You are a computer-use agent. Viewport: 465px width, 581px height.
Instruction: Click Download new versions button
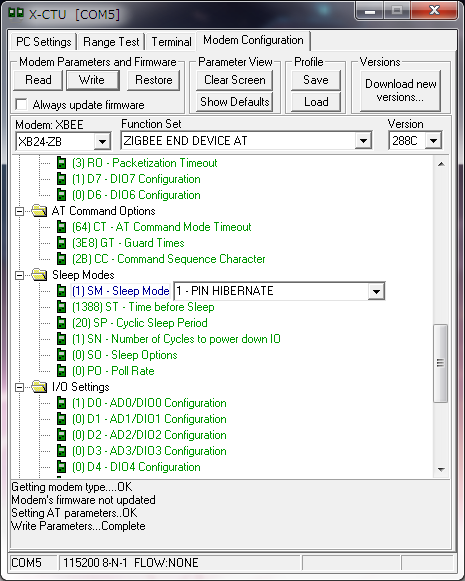(x=401, y=90)
